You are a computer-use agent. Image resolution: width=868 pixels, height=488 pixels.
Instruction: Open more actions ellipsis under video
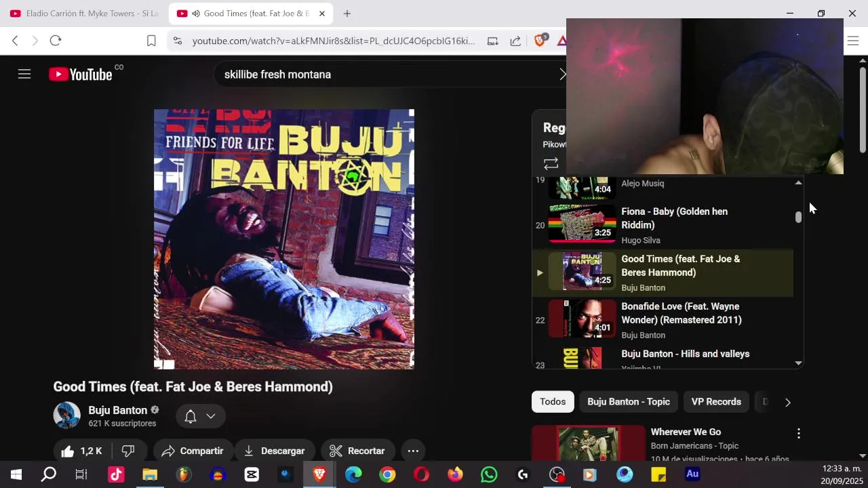click(x=413, y=451)
